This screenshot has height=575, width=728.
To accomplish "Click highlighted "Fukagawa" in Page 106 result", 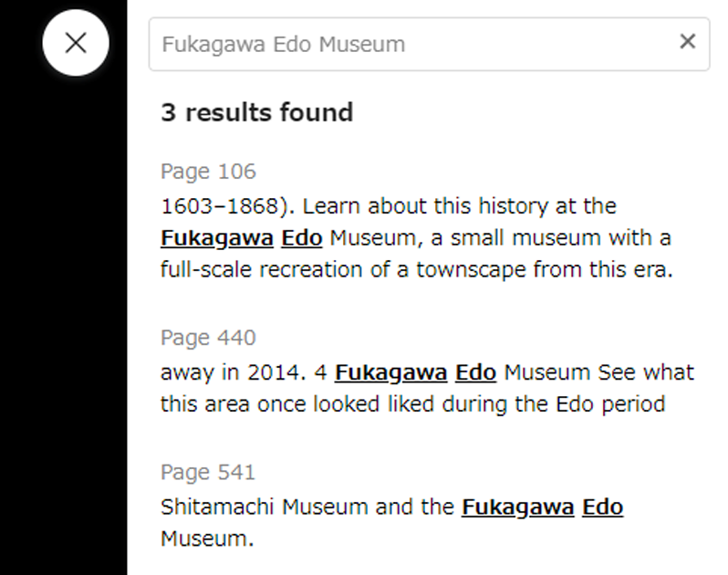I will coord(216,238).
